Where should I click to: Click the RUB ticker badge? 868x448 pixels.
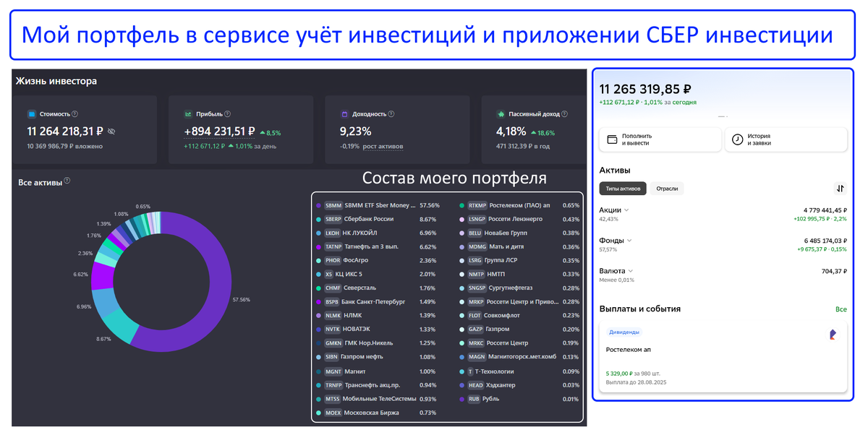(475, 398)
